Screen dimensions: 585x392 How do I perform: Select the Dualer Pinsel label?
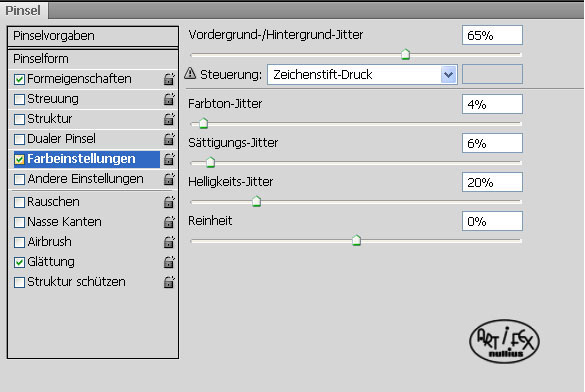[x=62, y=139]
